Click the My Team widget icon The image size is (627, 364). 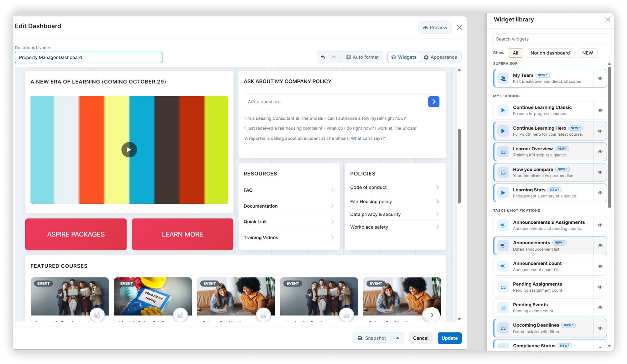tap(503, 78)
